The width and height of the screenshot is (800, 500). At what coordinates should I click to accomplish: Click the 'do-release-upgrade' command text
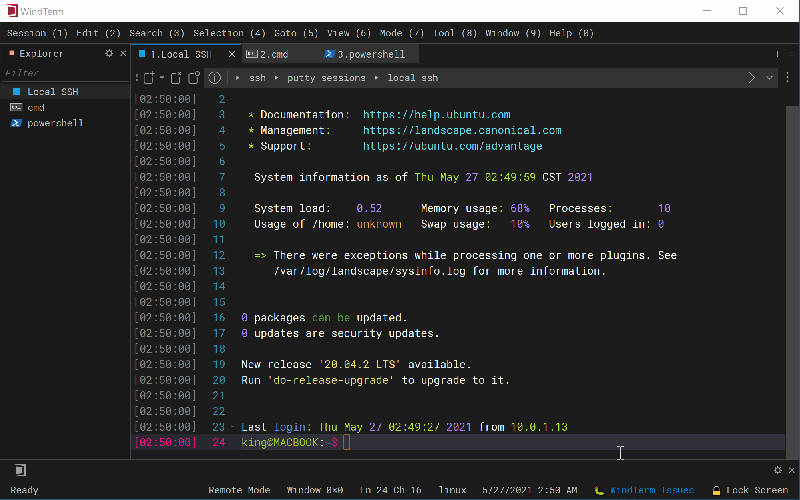[331, 380]
